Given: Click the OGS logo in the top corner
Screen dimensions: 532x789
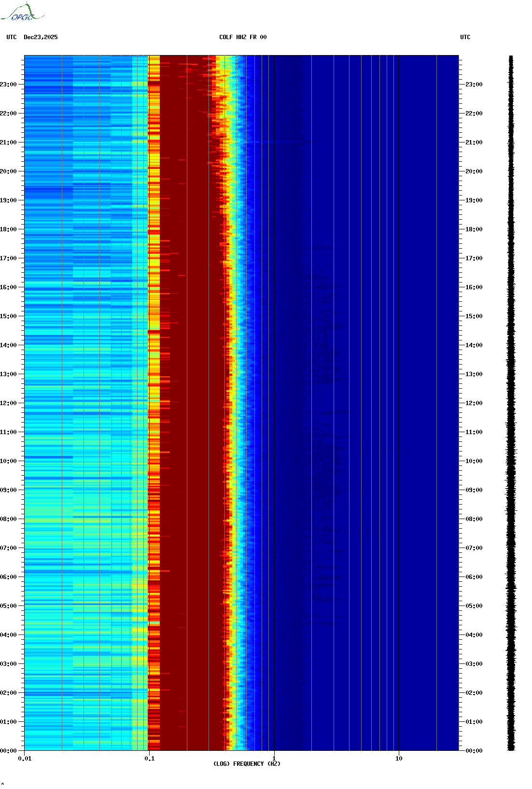Looking at the screenshot, I should click(x=22, y=13).
